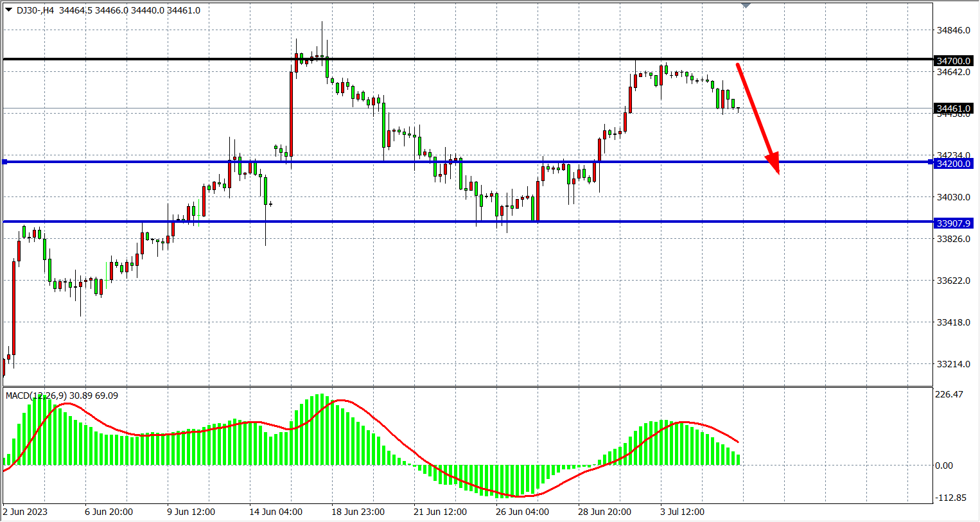Click the dropdown triangle beside DJ30 title
This screenshot has width=980, height=522.
[8, 10]
